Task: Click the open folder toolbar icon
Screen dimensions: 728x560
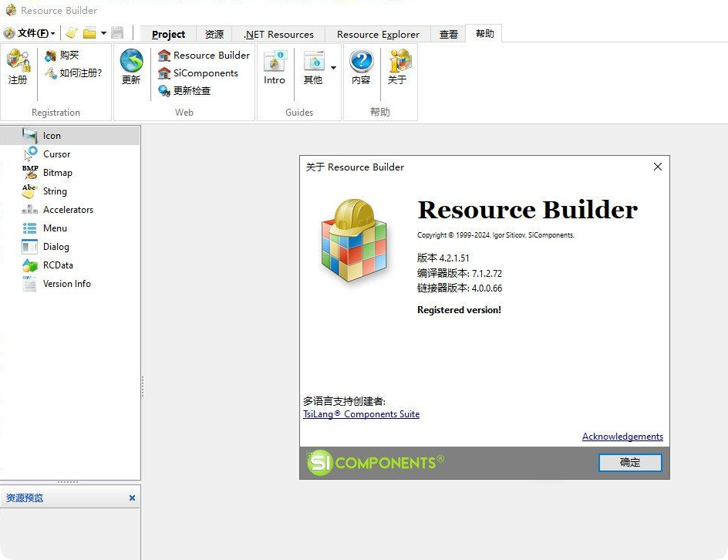Action: 89,33
